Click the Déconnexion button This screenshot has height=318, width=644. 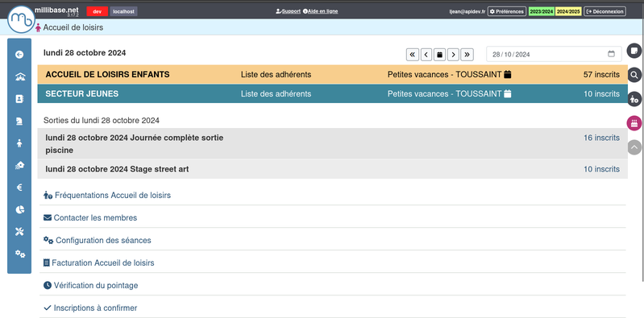pyautogui.click(x=605, y=11)
